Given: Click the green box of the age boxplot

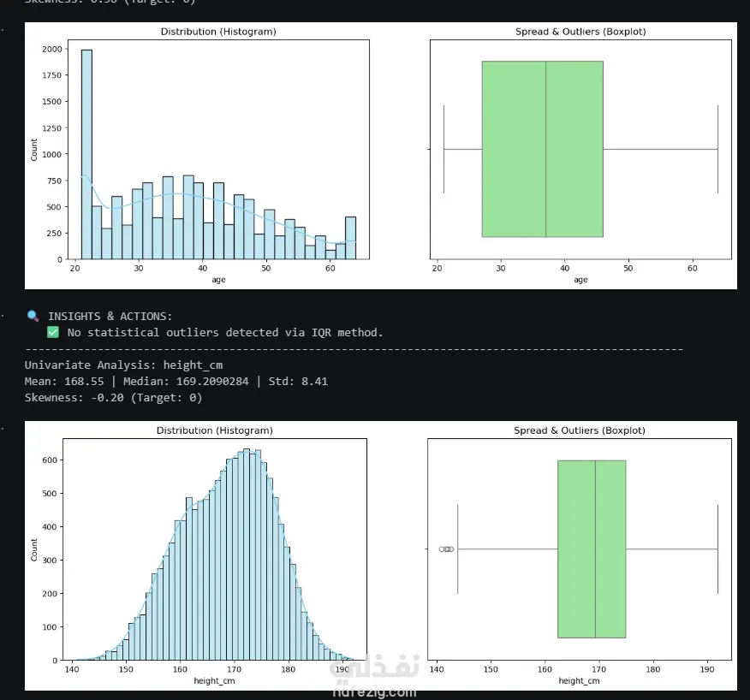Looking at the screenshot, I should coord(543,149).
